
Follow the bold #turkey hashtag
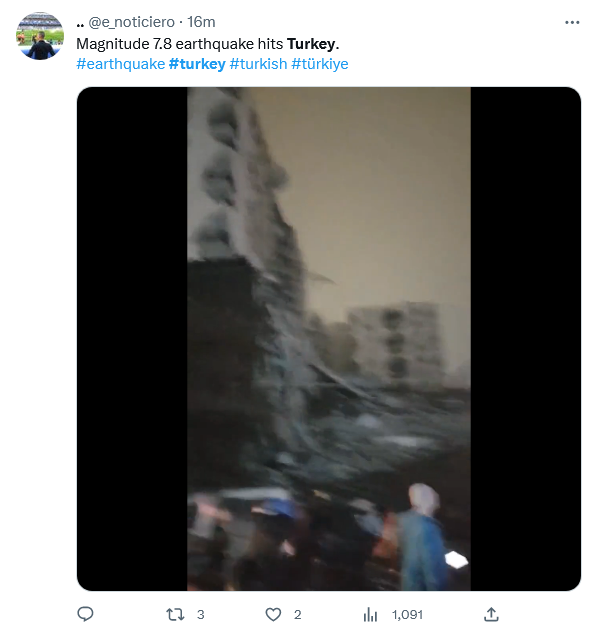click(197, 64)
